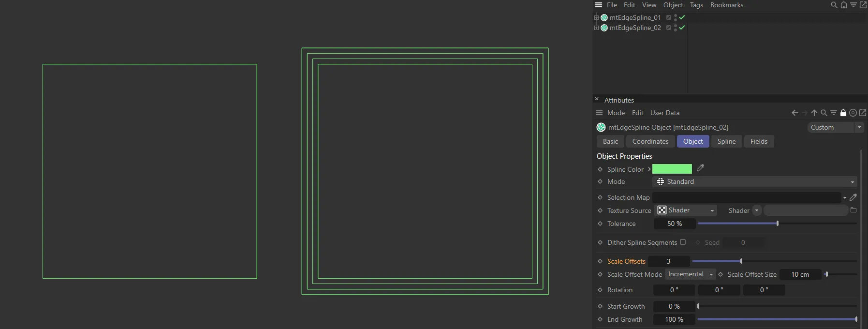Open the File menu
The width and height of the screenshot is (868, 329).
[612, 5]
